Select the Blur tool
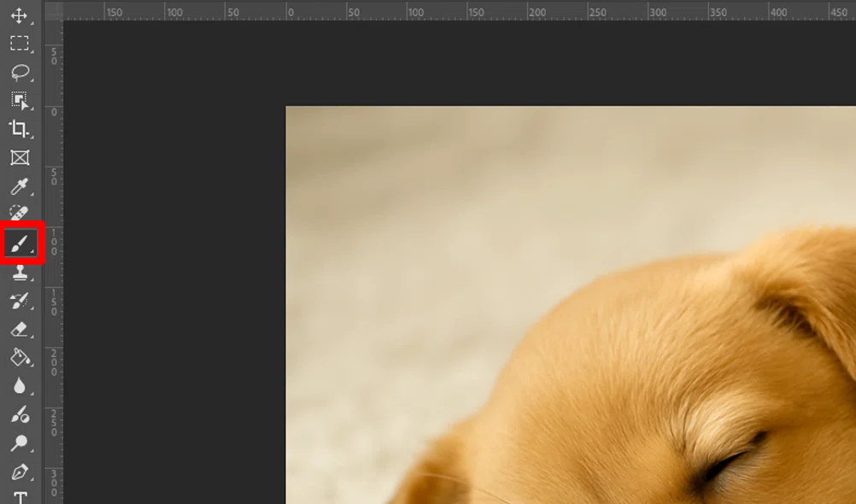 click(20, 386)
